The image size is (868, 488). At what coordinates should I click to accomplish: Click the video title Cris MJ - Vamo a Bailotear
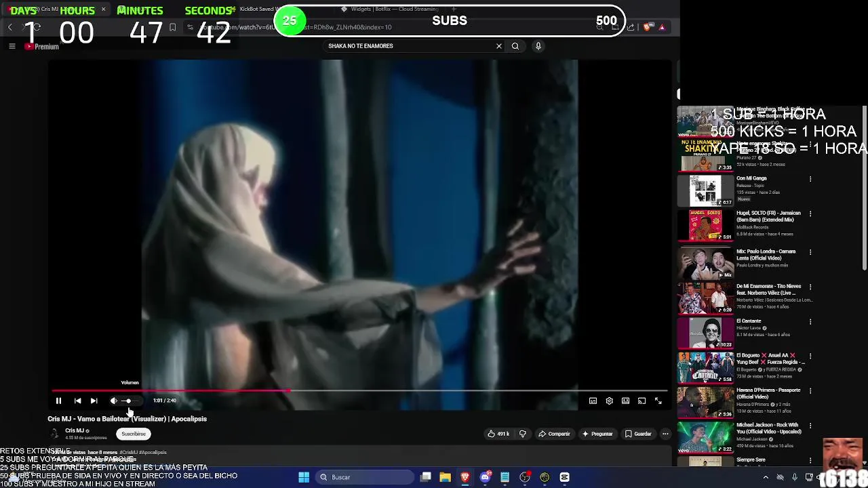click(x=127, y=419)
